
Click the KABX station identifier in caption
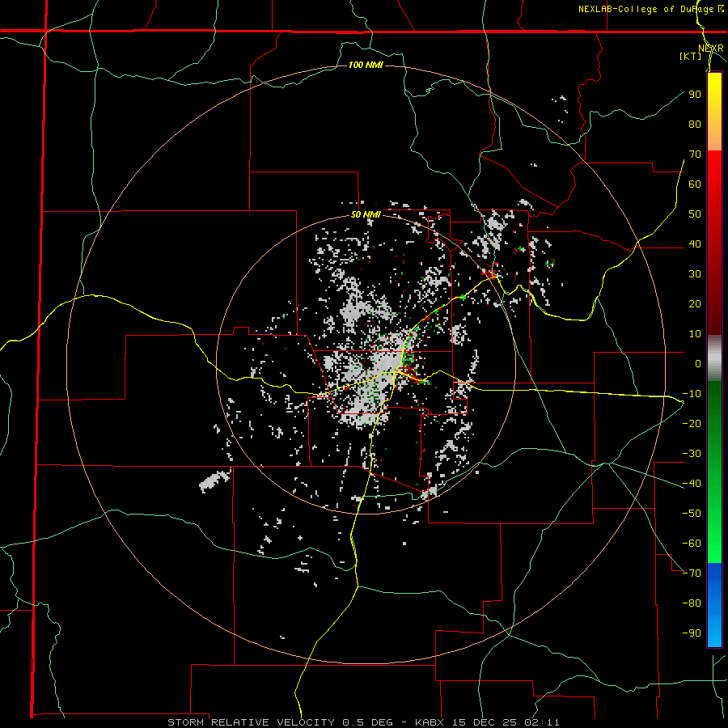[429, 722]
